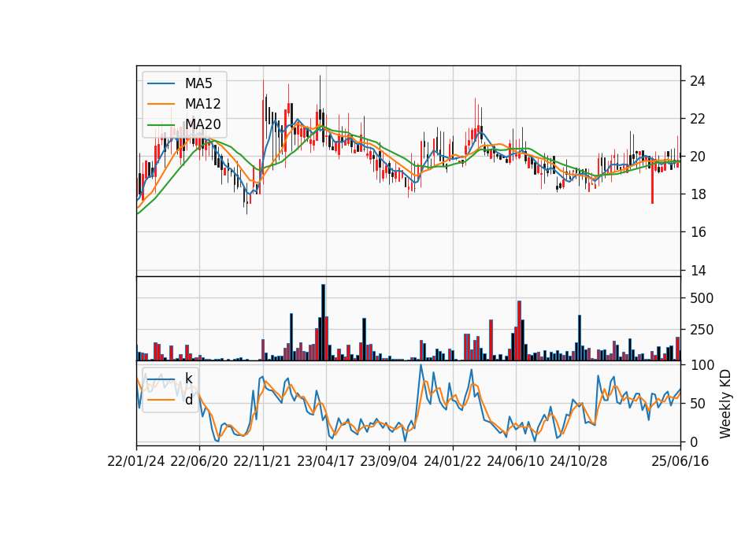Click the 500 volume axis label
Screen dimensions: 756x543
[x=702, y=298]
